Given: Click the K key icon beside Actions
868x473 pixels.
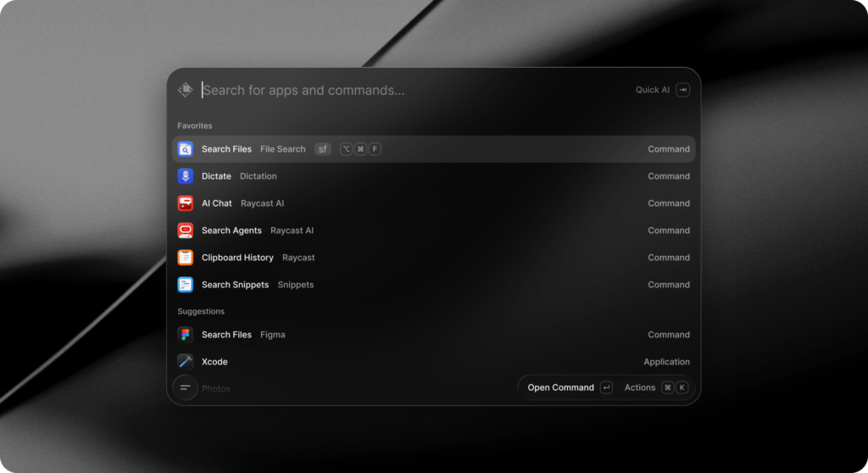Looking at the screenshot, I should [682, 387].
